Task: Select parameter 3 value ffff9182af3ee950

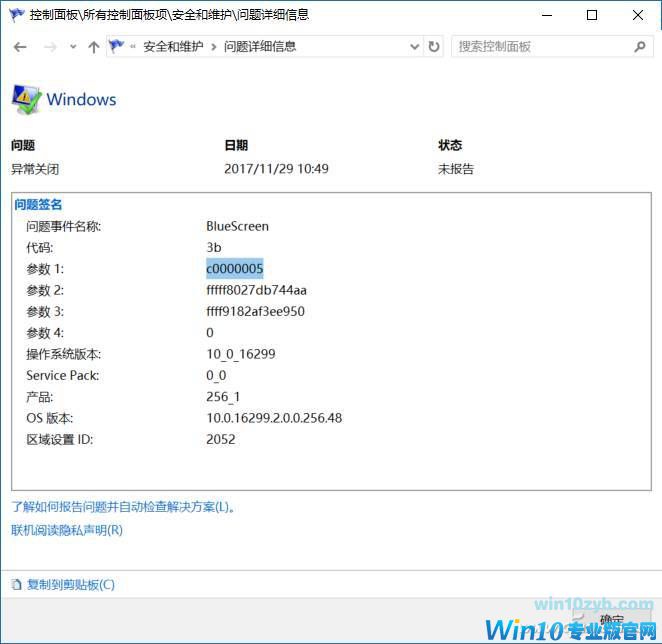Action: pyautogui.click(x=255, y=312)
